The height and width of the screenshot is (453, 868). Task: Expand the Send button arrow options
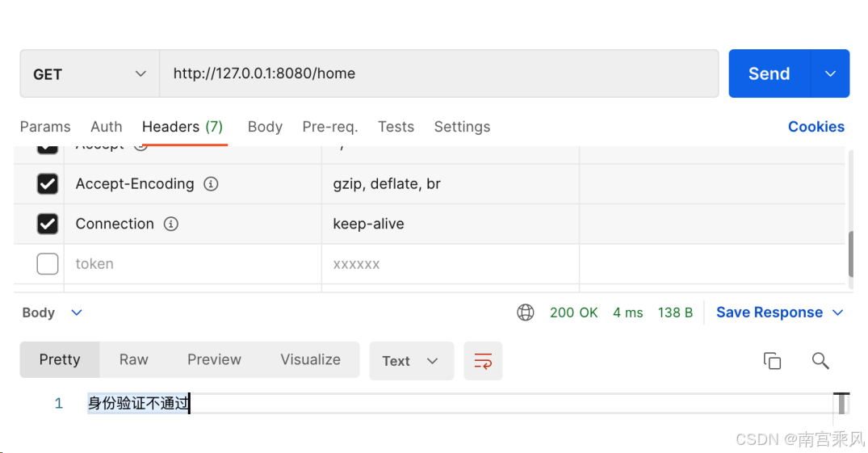click(830, 73)
